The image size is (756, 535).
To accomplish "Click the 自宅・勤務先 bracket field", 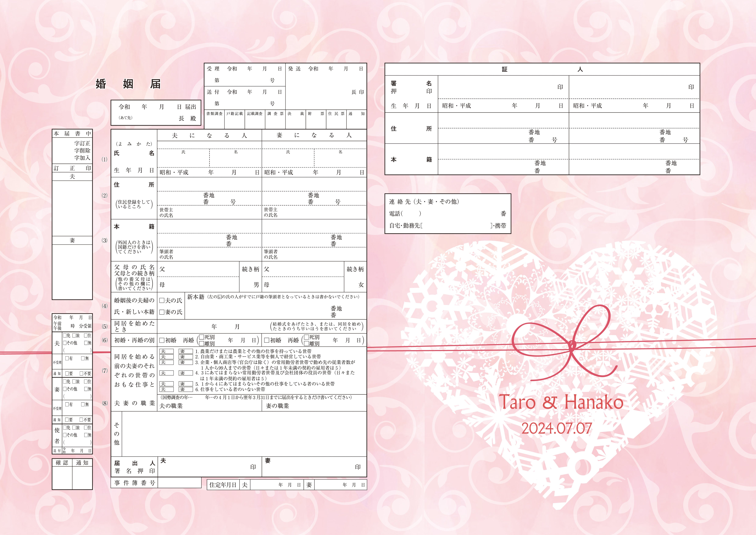I will [x=457, y=226].
